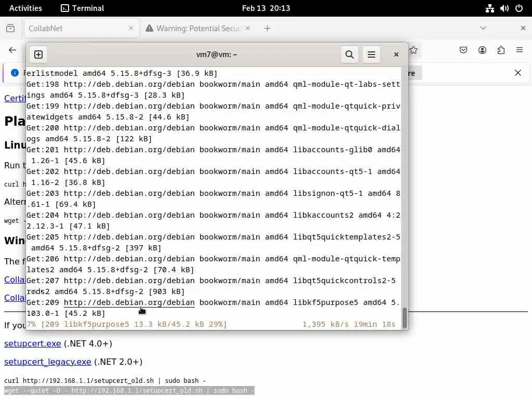The width and height of the screenshot is (532, 399).
Task: Open the terminal search function
Action: [x=350, y=54]
